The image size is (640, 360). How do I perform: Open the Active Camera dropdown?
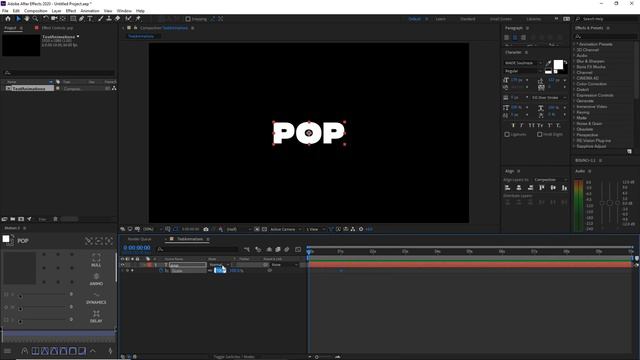[x=286, y=229]
